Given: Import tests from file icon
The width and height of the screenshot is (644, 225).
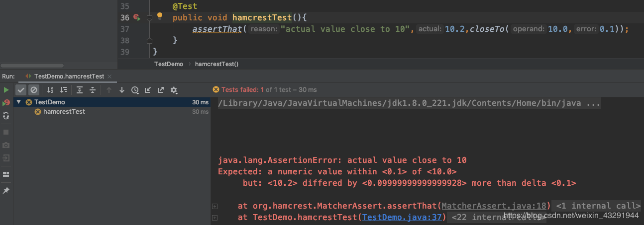Looking at the screenshot, I should pyautogui.click(x=148, y=90).
